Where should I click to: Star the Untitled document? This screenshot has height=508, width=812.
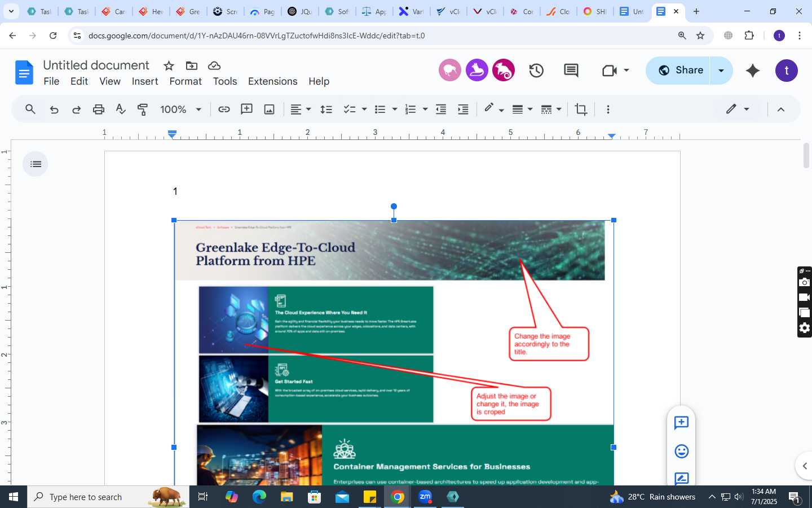169,65
